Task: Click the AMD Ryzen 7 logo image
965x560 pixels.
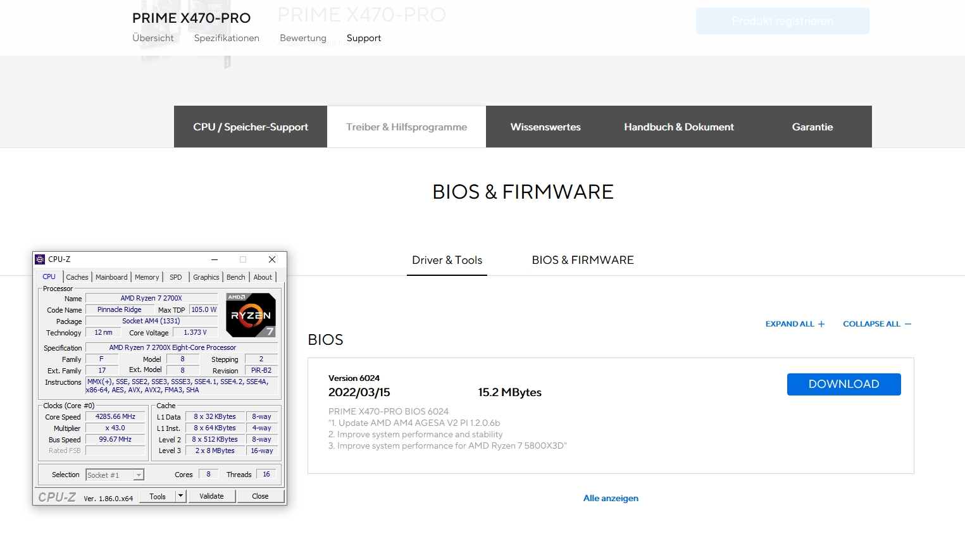Action: [x=251, y=314]
